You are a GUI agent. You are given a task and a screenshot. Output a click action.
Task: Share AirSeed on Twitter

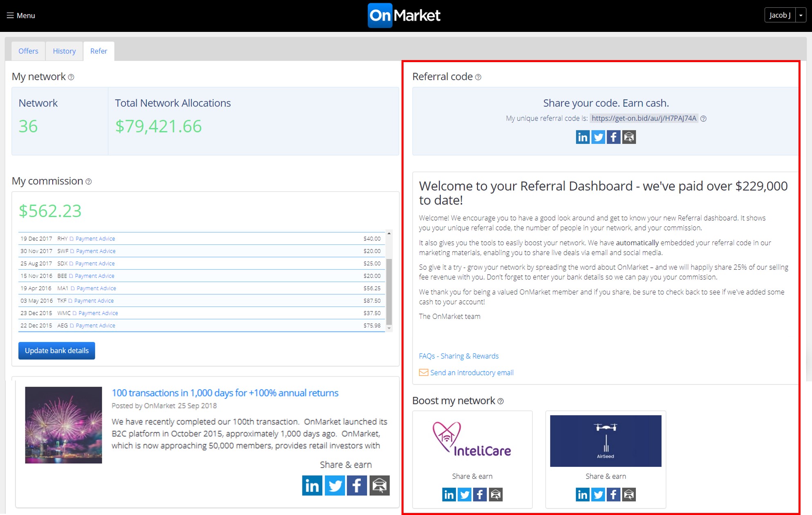tap(598, 495)
